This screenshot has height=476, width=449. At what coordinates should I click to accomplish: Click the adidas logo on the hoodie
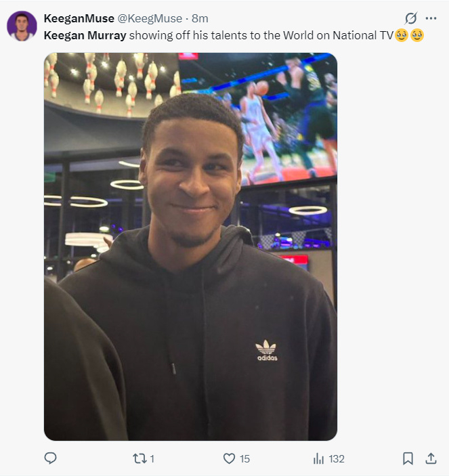point(266,350)
